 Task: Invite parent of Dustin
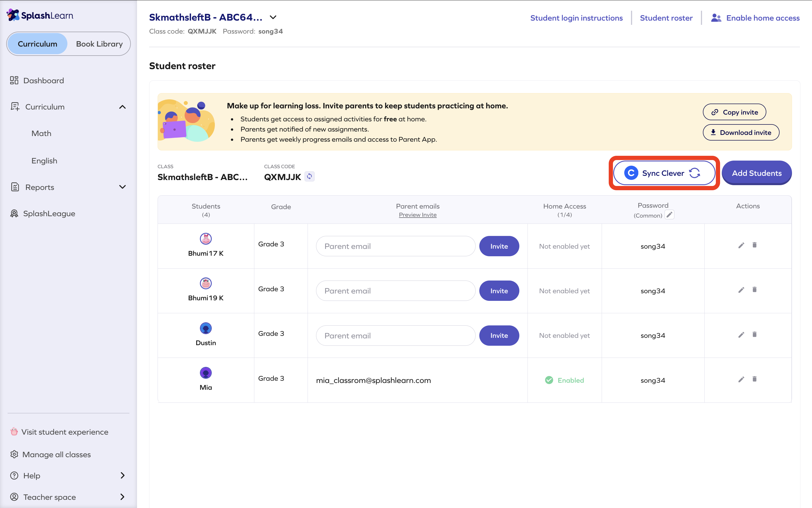(x=499, y=336)
